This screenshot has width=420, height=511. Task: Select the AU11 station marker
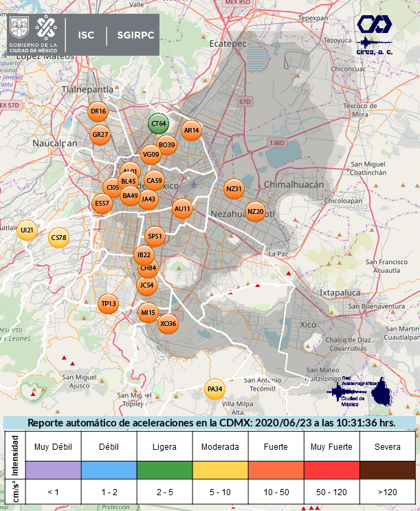pos(182,208)
